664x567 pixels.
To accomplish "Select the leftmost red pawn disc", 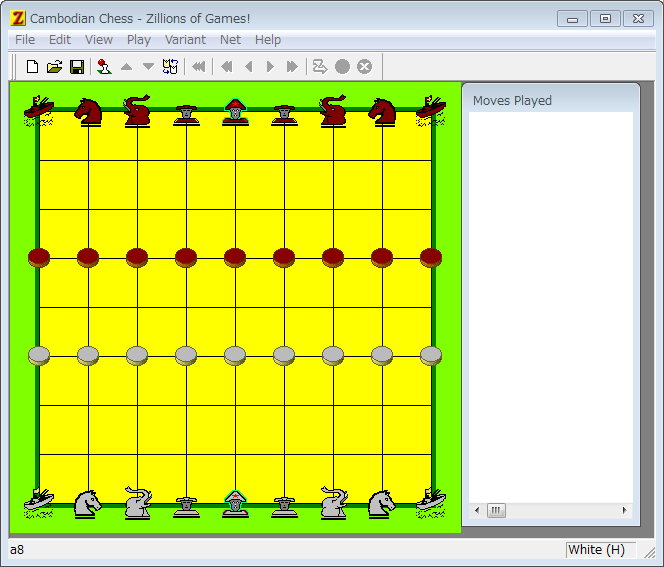I will (39, 258).
